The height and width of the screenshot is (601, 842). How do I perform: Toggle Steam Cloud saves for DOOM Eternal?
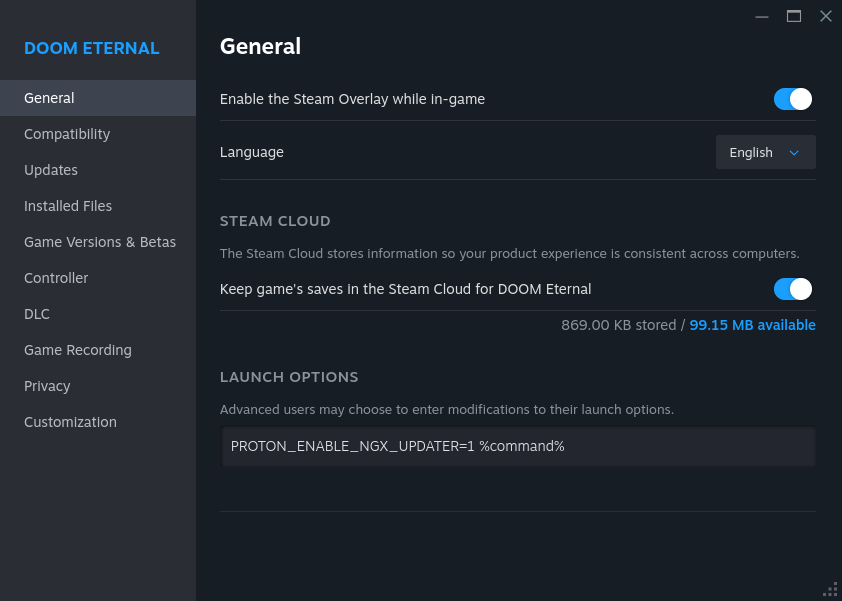[792, 288]
